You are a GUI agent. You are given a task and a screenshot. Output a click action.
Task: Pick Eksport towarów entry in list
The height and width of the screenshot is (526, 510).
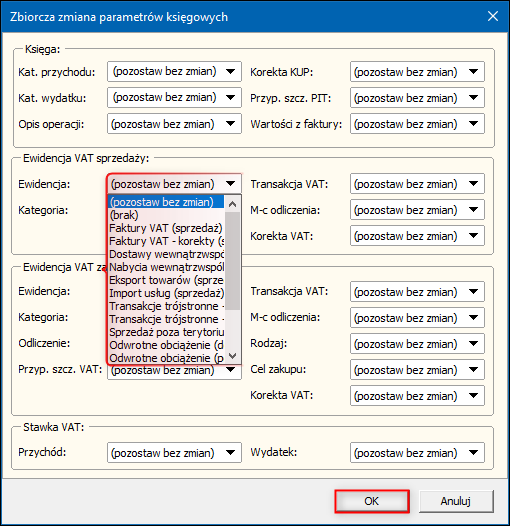click(167, 280)
